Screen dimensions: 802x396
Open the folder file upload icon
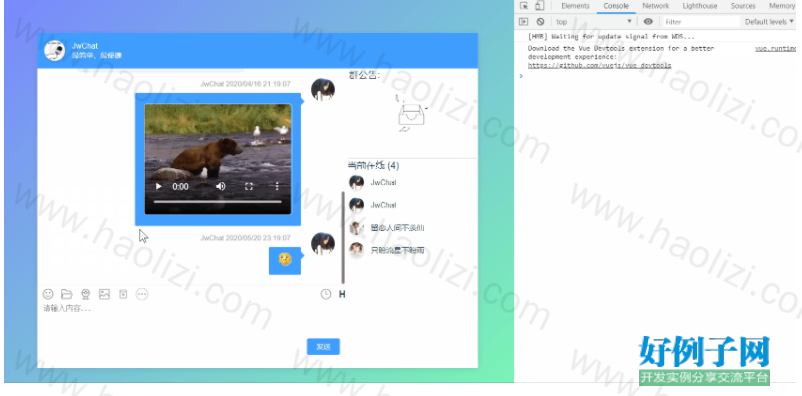[66, 294]
